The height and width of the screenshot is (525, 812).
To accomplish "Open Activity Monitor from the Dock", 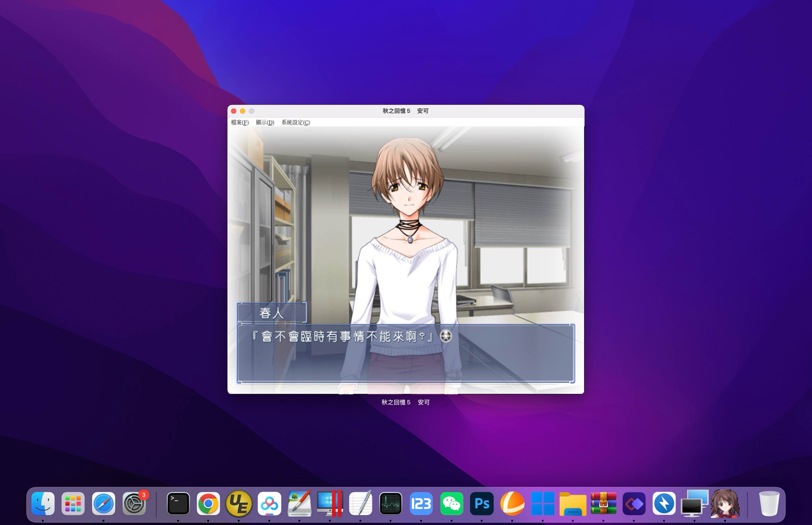I will (x=391, y=504).
